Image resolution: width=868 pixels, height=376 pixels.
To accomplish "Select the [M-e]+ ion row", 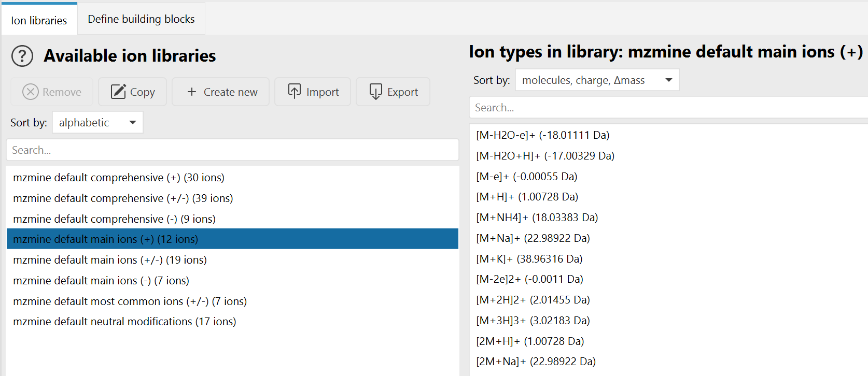I will (669, 176).
